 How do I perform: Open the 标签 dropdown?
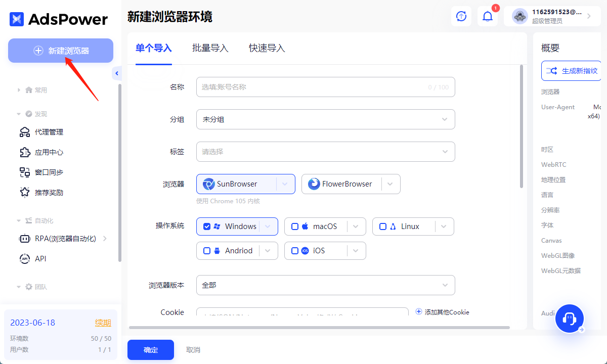(326, 152)
